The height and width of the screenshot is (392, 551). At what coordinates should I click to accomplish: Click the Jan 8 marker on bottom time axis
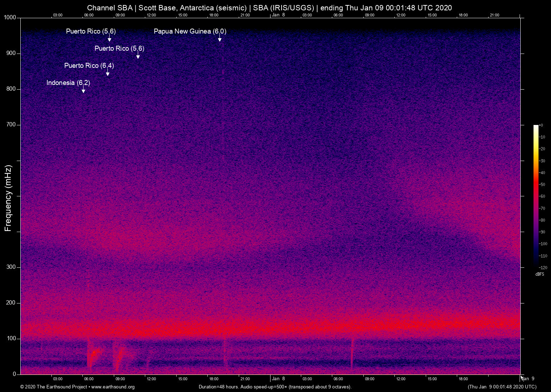click(x=278, y=379)
